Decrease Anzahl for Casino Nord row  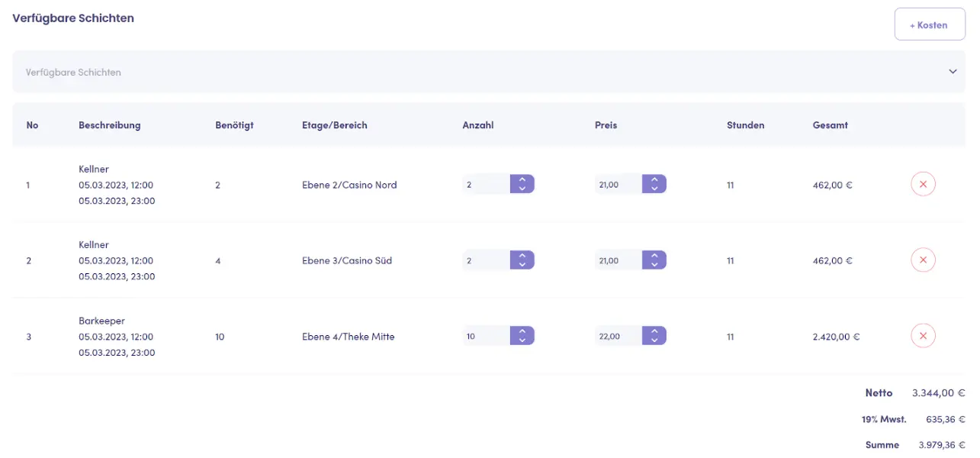(x=522, y=189)
